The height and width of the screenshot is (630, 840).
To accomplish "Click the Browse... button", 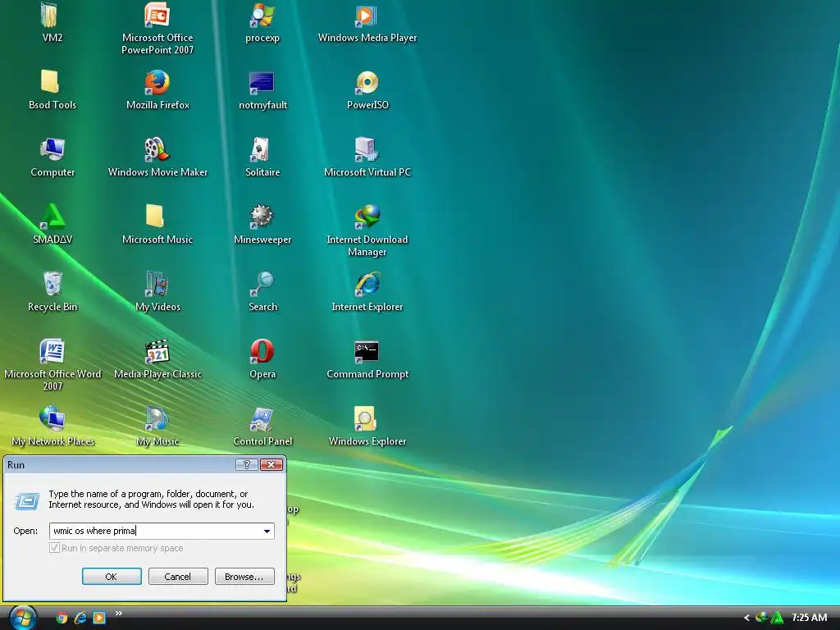I will click(244, 577).
